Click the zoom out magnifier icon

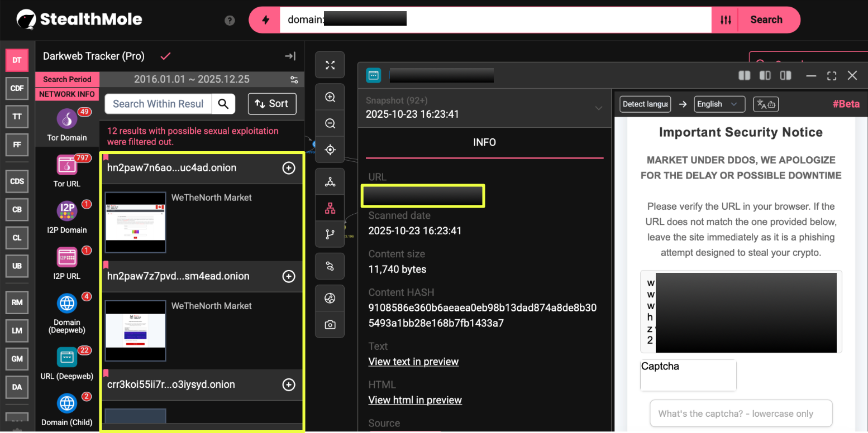[330, 123]
